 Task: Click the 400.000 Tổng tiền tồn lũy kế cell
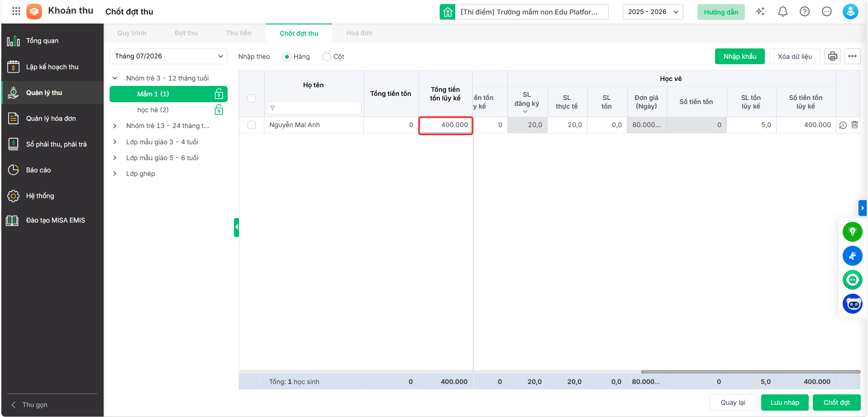tap(446, 125)
